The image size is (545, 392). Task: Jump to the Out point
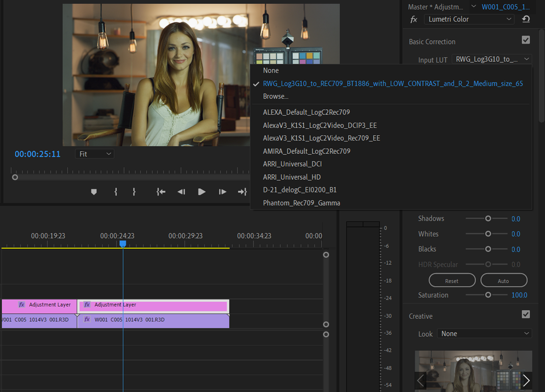pos(242,192)
